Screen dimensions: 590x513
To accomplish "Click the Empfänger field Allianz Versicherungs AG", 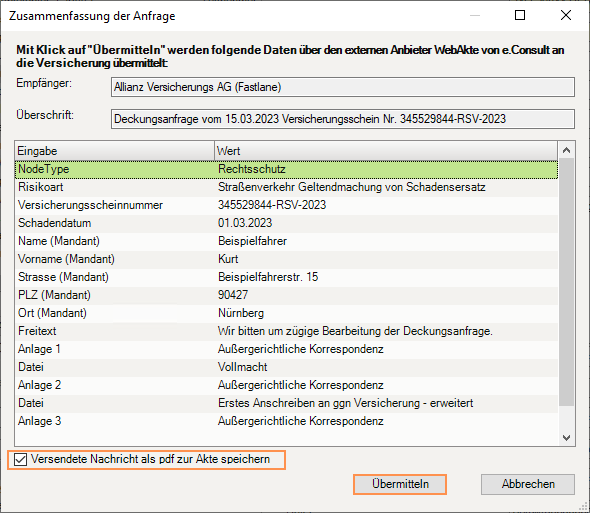I will [343, 87].
